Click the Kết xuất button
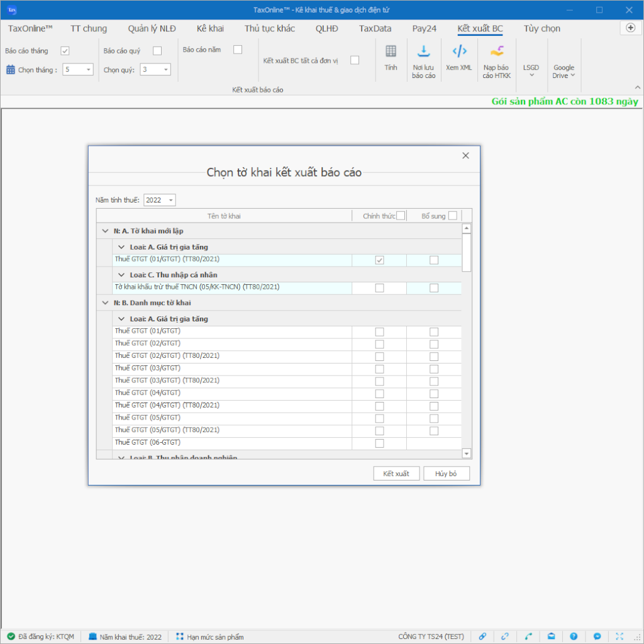Image resolution: width=644 pixels, height=644 pixels. [396, 474]
